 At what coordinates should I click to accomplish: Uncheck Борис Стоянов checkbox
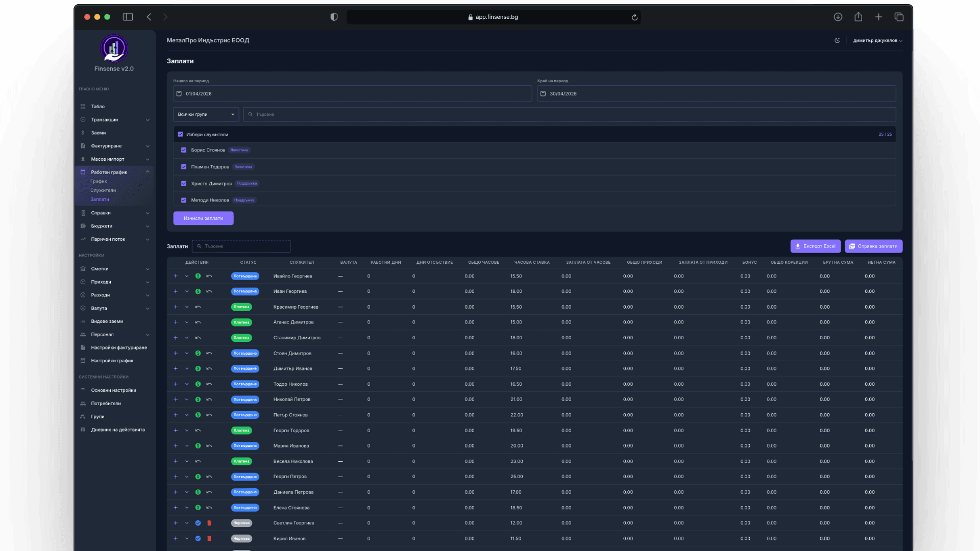click(184, 150)
